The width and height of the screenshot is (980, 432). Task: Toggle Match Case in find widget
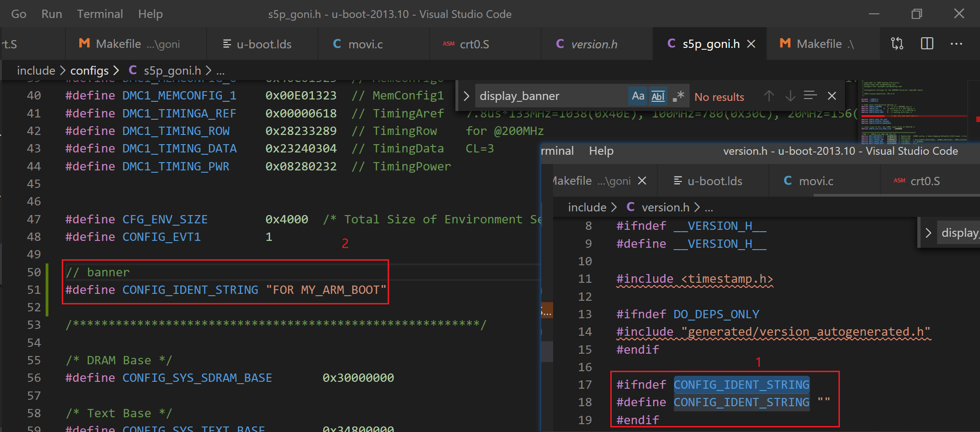pos(638,96)
